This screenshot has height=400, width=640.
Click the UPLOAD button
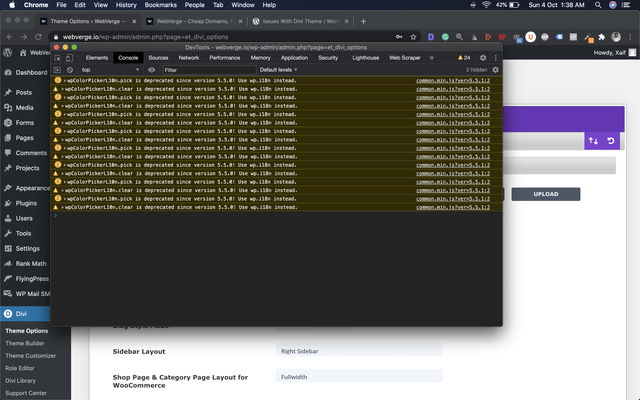[546, 194]
